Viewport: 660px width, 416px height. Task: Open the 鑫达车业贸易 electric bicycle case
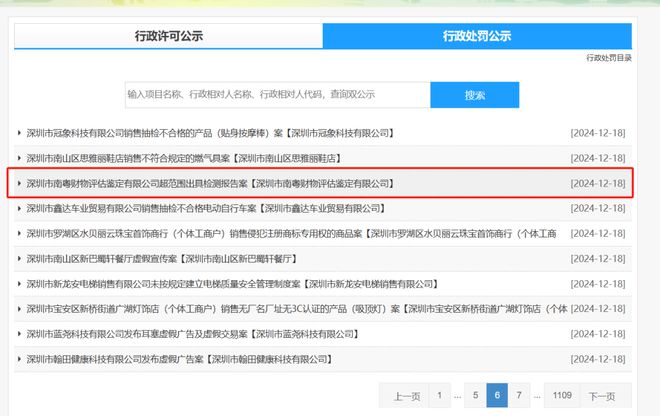click(x=206, y=208)
